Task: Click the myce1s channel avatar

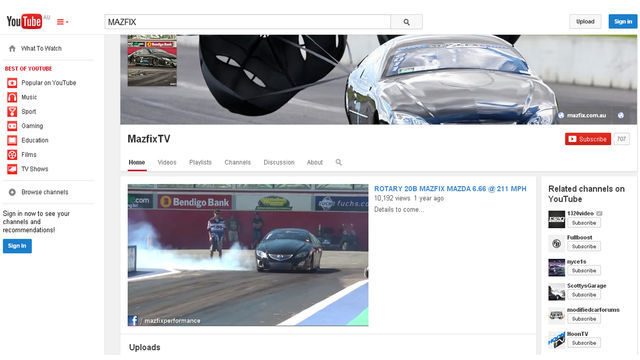Action: [x=556, y=268]
